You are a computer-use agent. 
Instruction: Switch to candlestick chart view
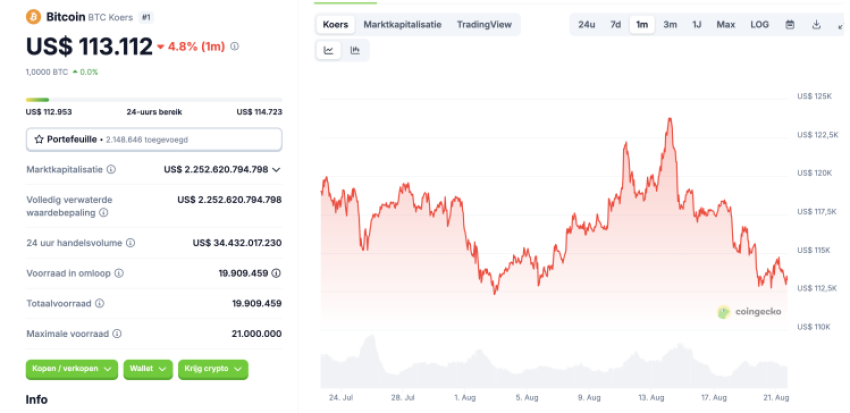pos(354,50)
